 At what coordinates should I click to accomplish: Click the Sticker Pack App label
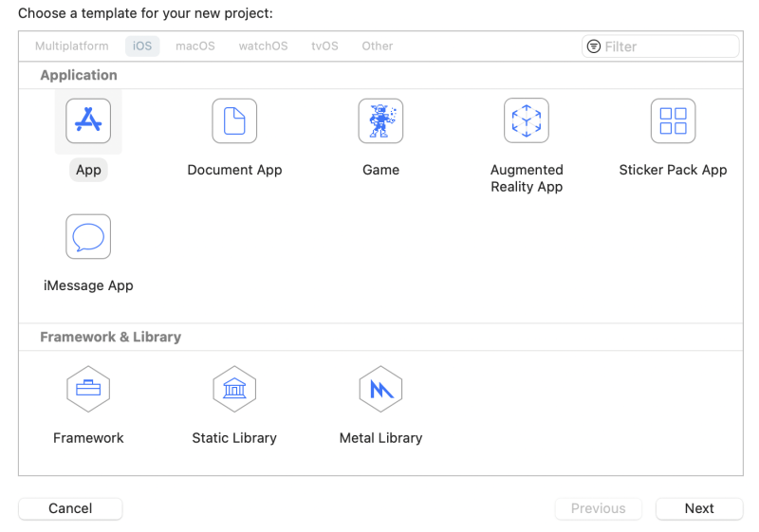click(673, 171)
